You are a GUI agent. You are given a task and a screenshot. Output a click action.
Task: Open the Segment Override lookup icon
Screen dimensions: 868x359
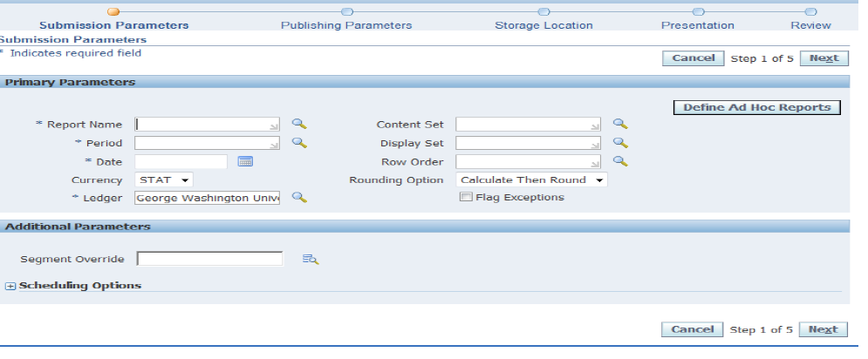tap(311, 259)
